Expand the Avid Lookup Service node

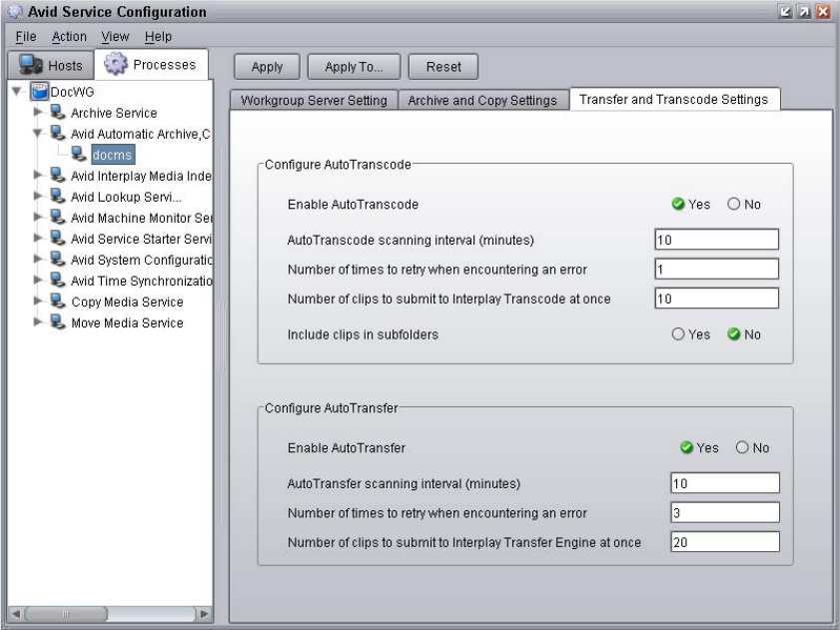pyautogui.click(x=38, y=196)
